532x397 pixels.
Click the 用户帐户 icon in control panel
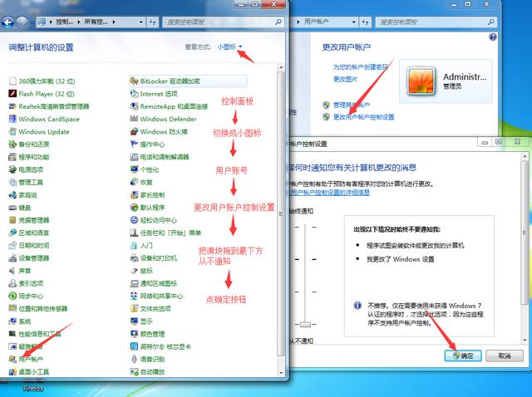pyautogui.click(x=12, y=359)
